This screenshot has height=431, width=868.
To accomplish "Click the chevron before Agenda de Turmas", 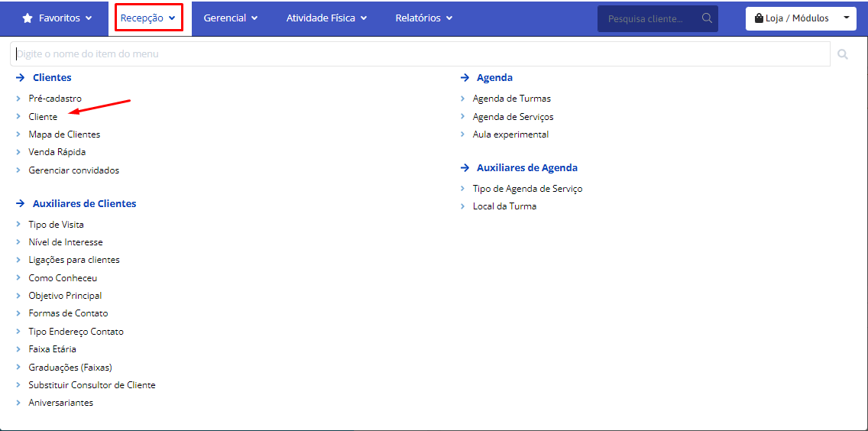I will (x=462, y=99).
